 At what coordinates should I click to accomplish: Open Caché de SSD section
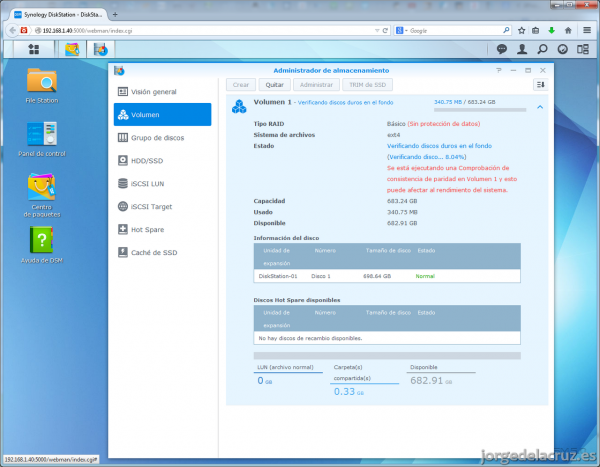[x=162, y=252]
